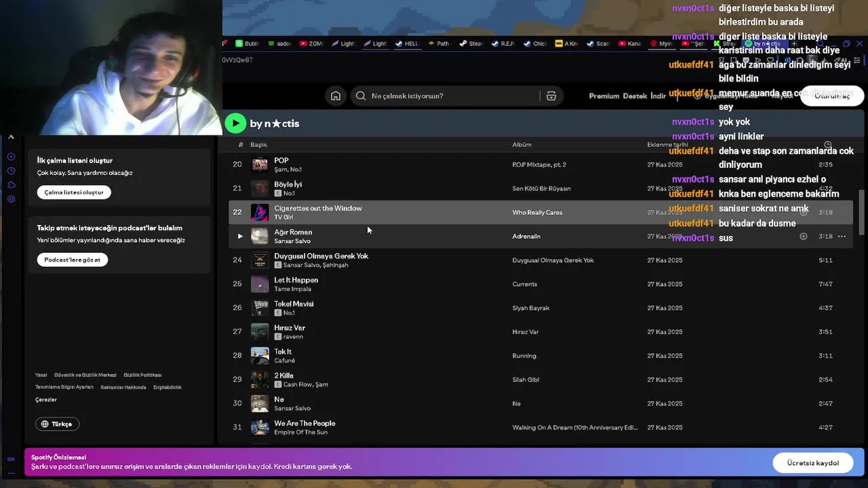Click the Hırsız Var cover thumbnail
Screen dimensions: 868x488
260,332
